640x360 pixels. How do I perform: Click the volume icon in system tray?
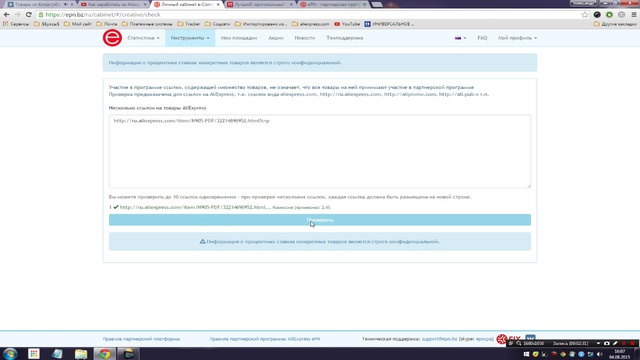[600, 354]
